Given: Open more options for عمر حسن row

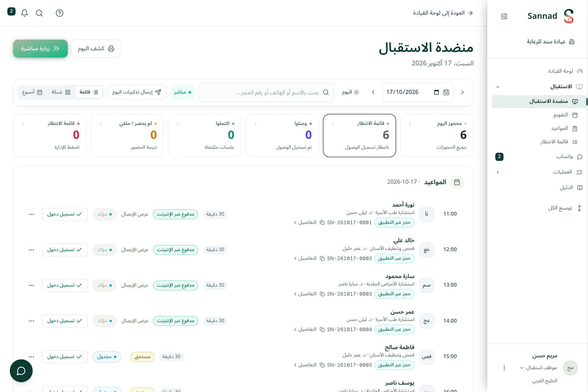Looking at the screenshot, I should (31, 321).
